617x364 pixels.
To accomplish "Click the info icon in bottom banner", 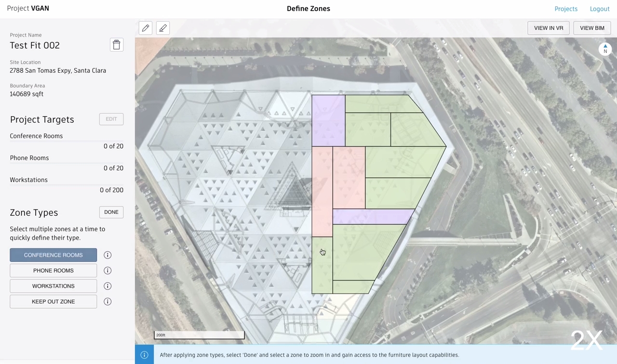I will (144, 355).
